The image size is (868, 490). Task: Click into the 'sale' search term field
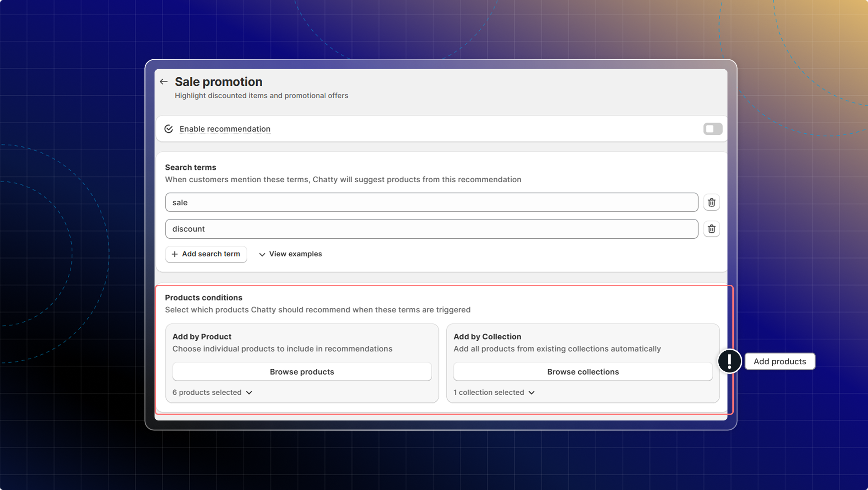(431, 203)
